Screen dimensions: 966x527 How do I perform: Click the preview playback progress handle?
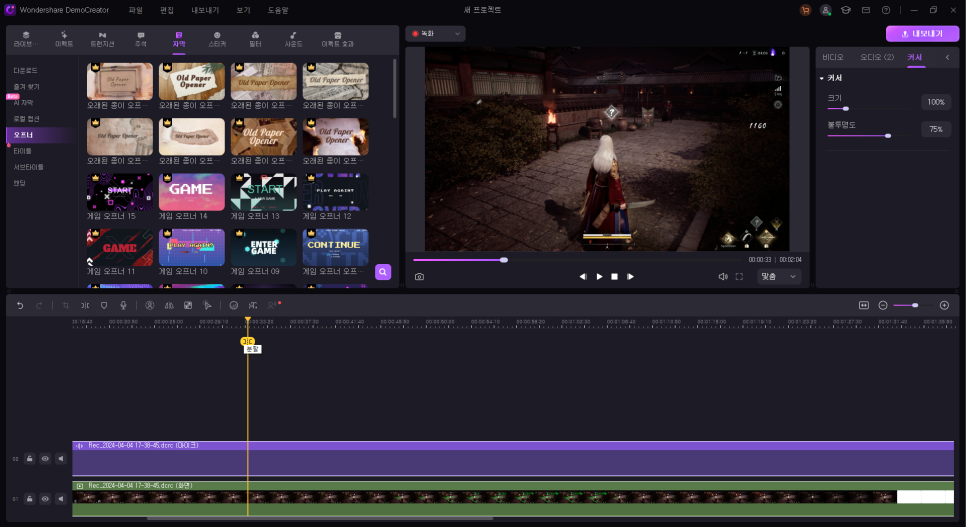(x=504, y=260)
